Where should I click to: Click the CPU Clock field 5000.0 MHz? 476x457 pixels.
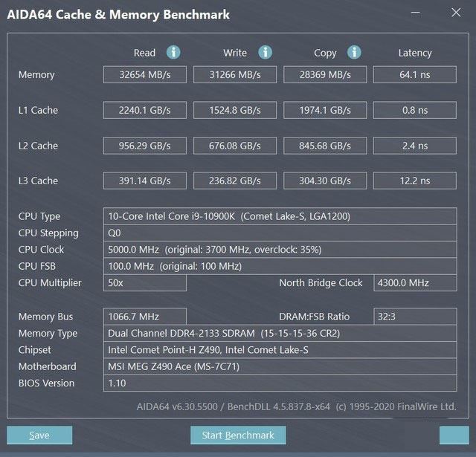coord(280,250)
